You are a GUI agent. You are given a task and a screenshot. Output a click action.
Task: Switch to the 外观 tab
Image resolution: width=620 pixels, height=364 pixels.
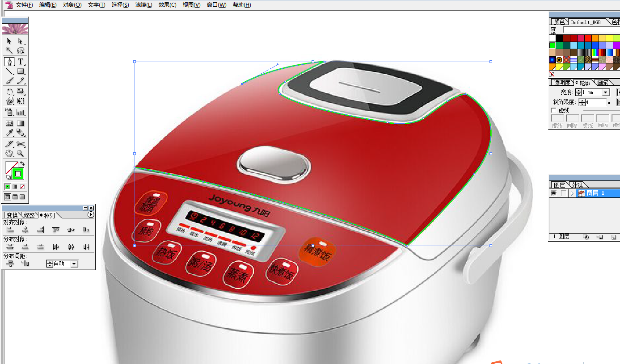click(x=577, y=185)
